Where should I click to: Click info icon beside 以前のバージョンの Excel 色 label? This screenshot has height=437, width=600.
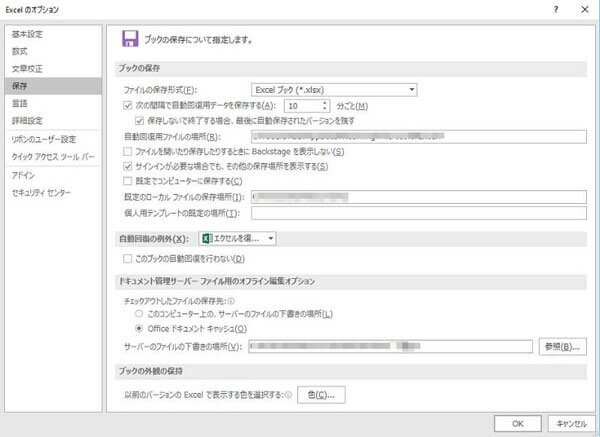click(289, 395)
